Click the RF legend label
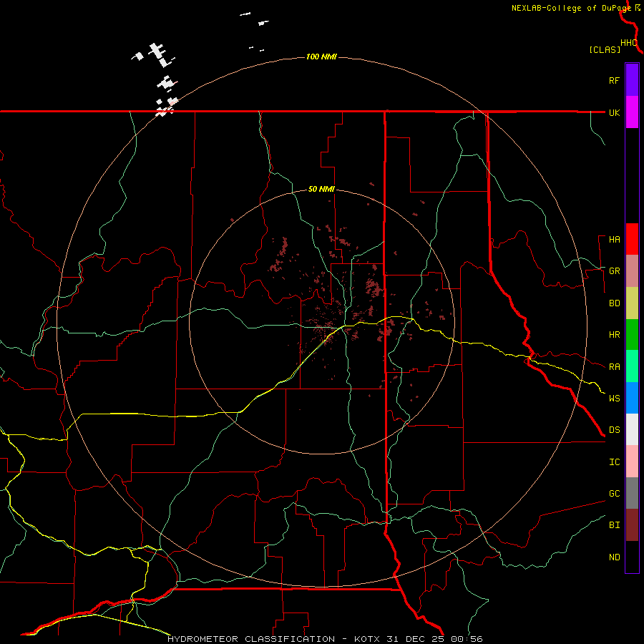644x644 pixels. 614,80
